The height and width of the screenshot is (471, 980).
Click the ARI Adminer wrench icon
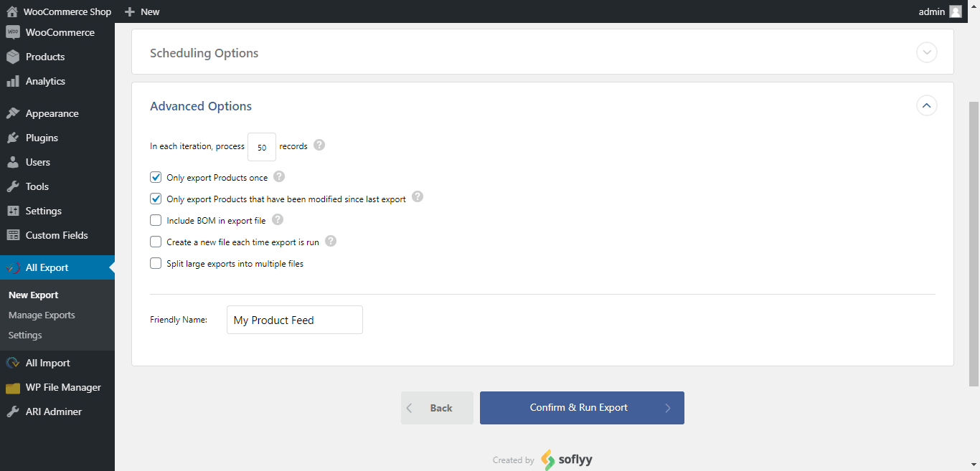[x=13, y=411]
